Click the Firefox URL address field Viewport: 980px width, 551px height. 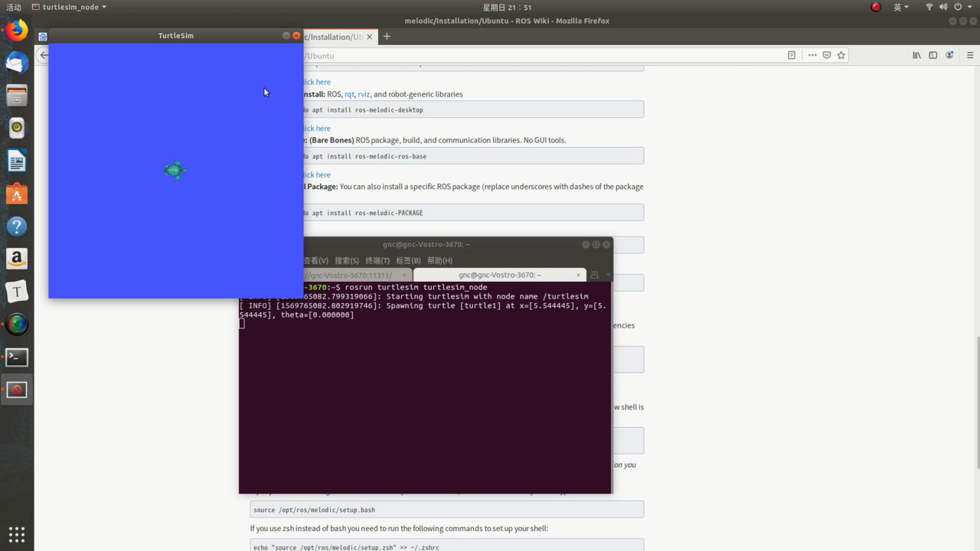click(542, 55)
